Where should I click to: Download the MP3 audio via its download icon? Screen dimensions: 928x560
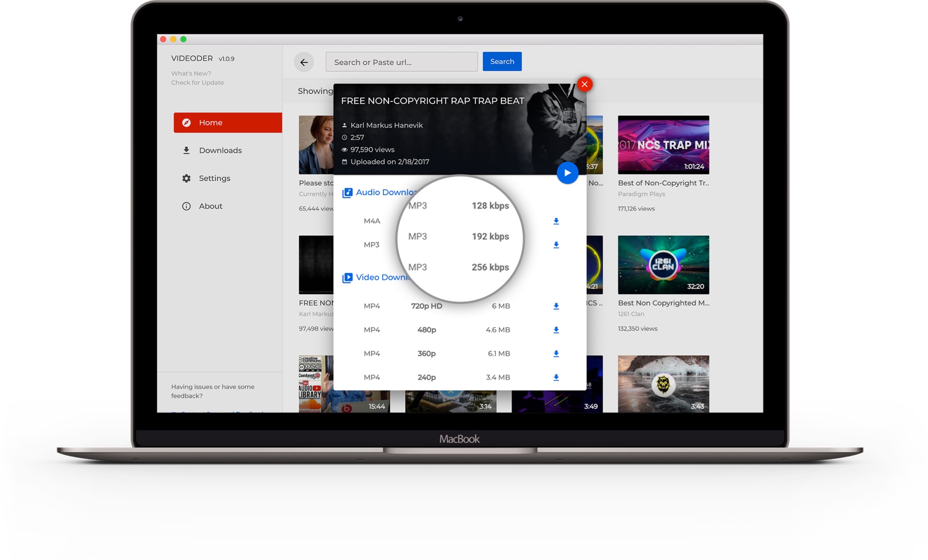[556, 245]
